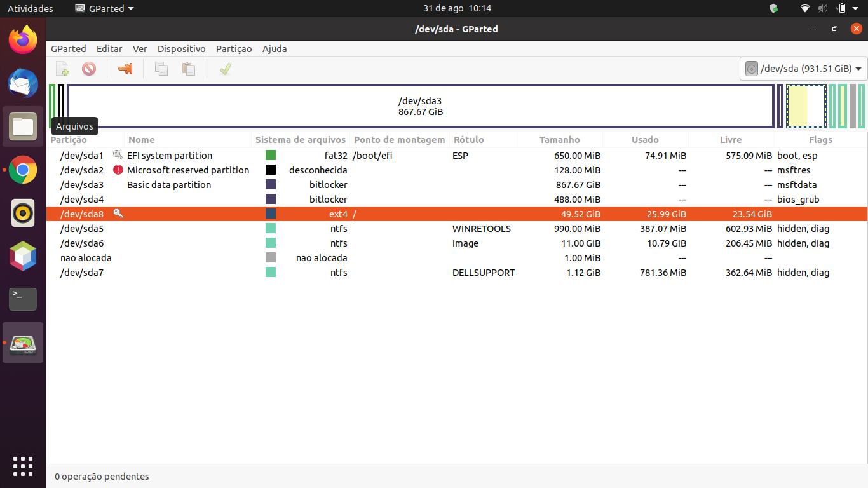Click the battery icon in system tray
The height and width of the screenshot is (488, 868).
[x=841, y=8]
